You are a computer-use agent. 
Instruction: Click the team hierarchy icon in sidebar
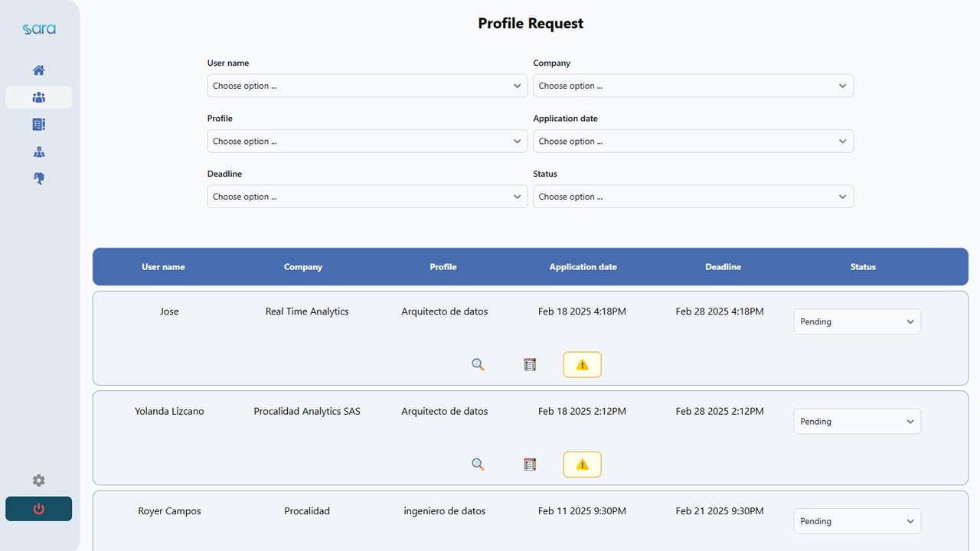38,152
